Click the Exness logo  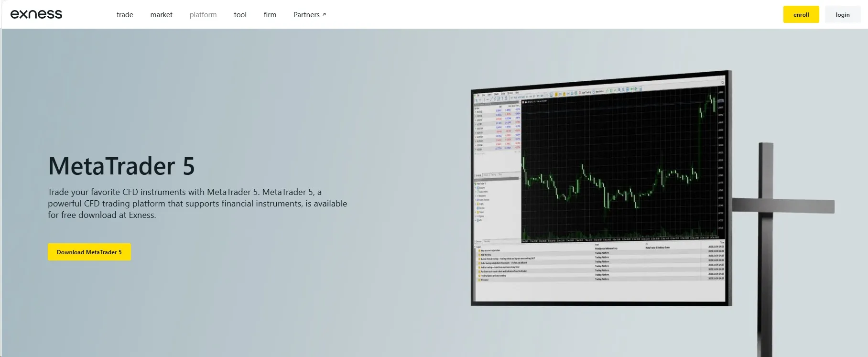pos(36,14)
